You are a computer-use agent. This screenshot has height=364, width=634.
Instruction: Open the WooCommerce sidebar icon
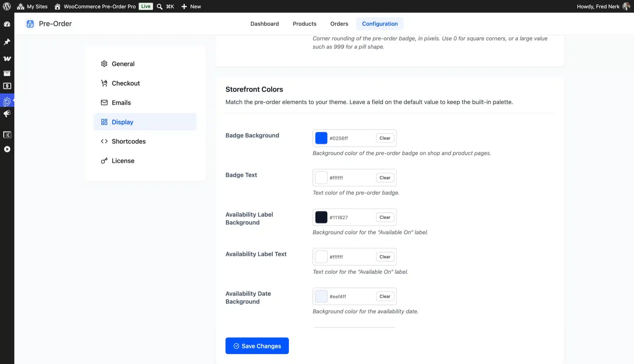click(7, 59)
